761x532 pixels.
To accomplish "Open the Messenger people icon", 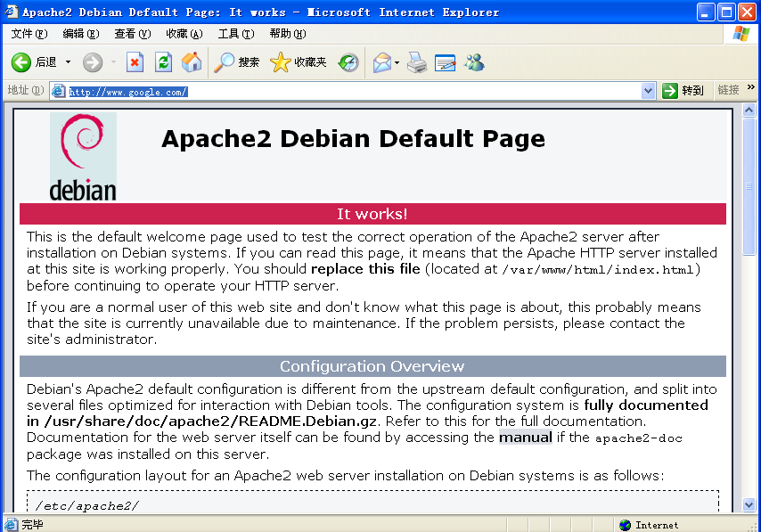I will pyautogui.click(x=474, y=62).
